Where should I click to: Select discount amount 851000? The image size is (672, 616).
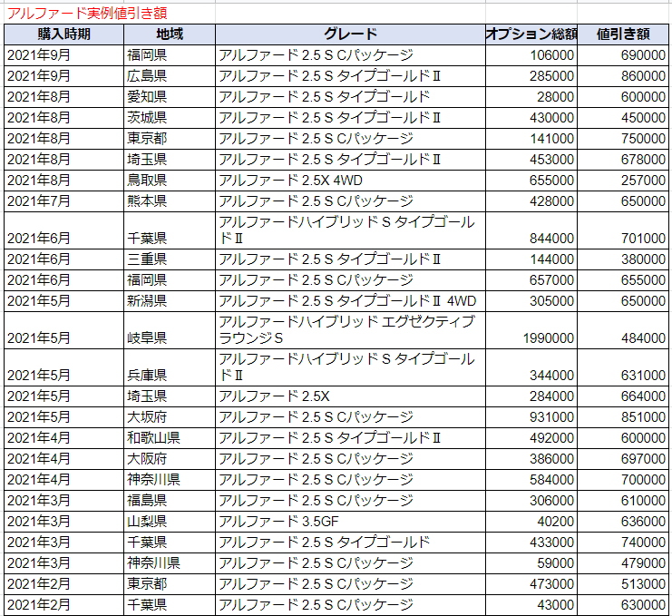tap(623, 417)
